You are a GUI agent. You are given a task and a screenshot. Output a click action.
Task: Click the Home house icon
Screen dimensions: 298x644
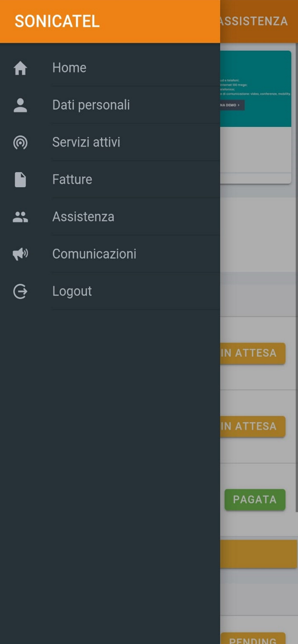(x=20, y=68)
